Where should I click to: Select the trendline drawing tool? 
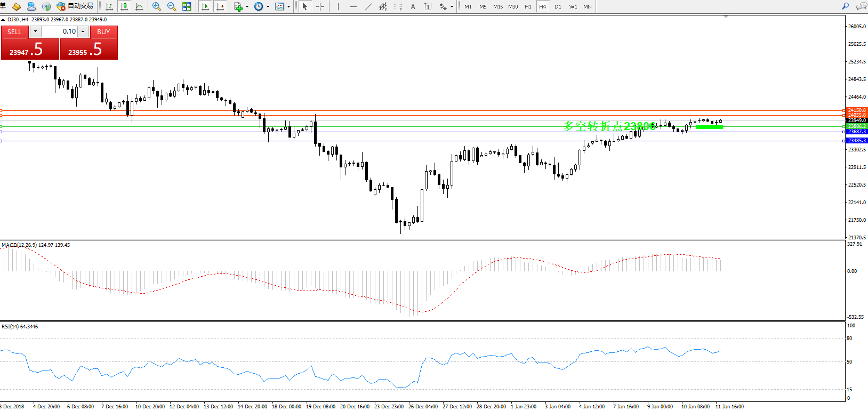pos(368,6)
